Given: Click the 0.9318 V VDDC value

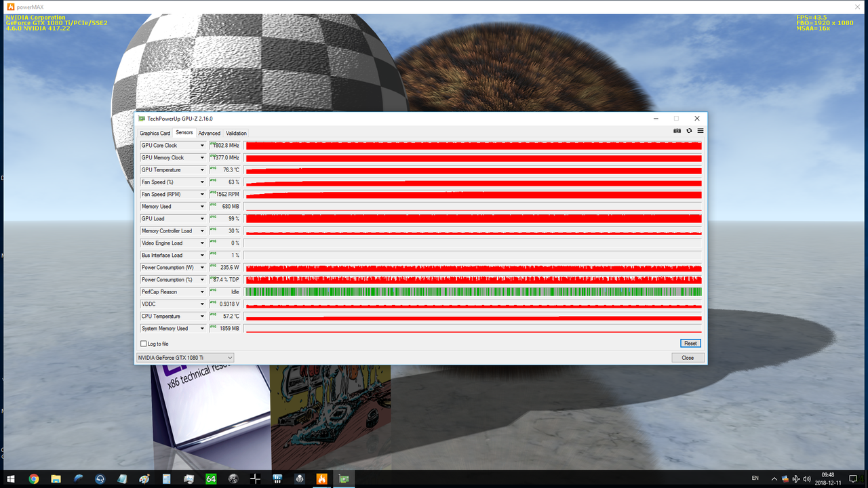Looking at the screenshot, I should coord(225,304).
